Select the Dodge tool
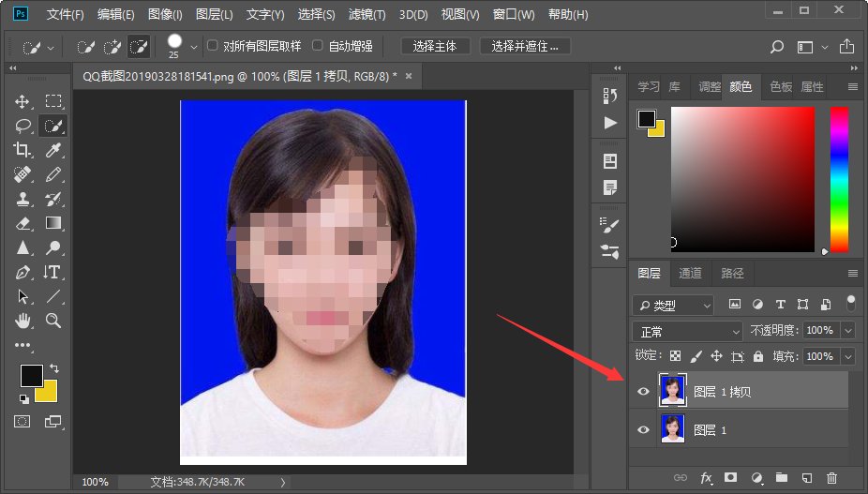Viewport: 868px width, 494px height. click(53, 247)
